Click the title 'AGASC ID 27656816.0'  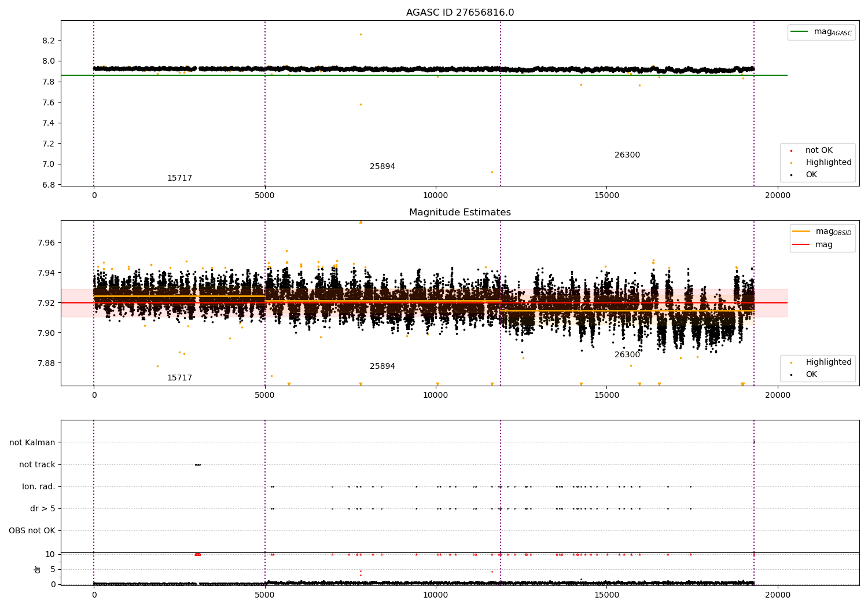point(460,13)
